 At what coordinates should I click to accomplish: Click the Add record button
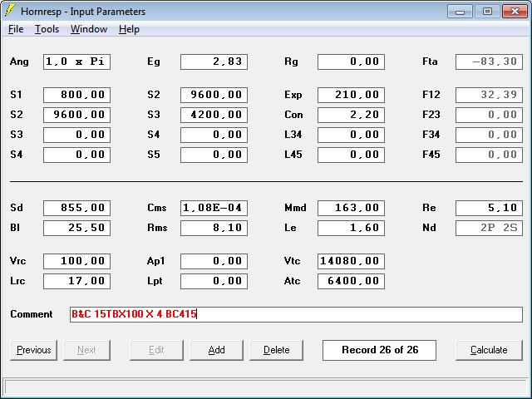(216, 350)
